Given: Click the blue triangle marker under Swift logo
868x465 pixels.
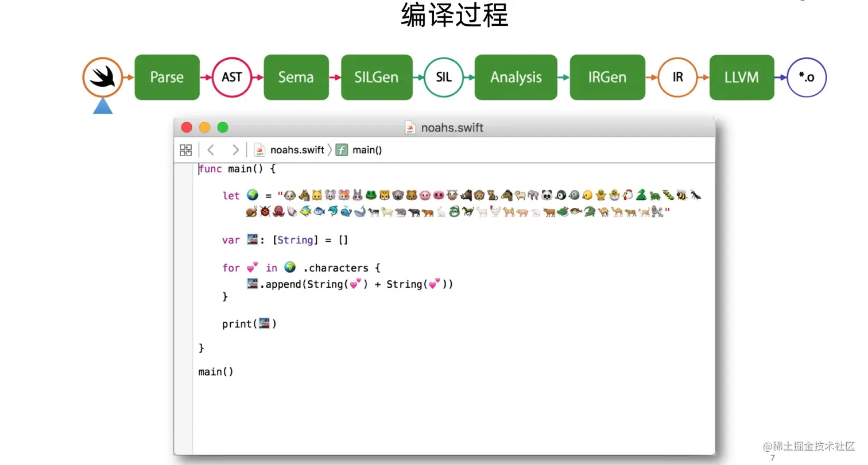Looking at the screenshot, I should pos(103,106).
